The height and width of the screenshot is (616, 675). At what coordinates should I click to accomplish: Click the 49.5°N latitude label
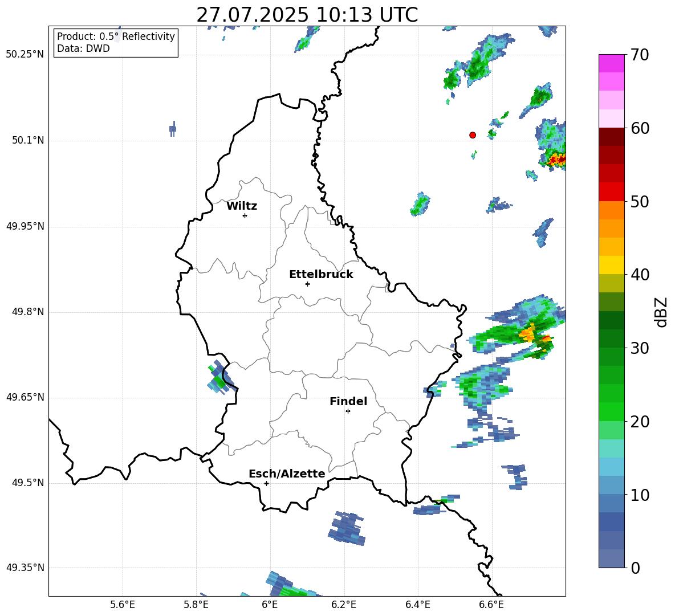[x=28, y=483]
